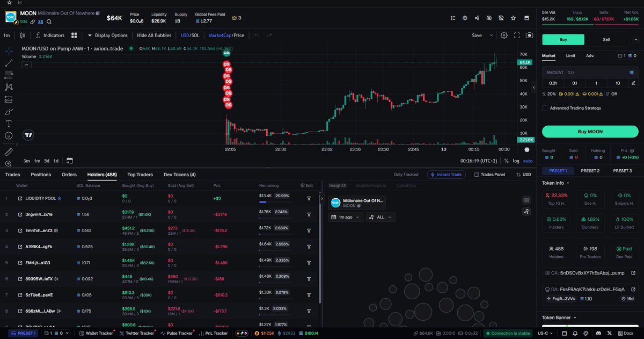Open chart layout grid templates
Image resolution: width=644 pixels, height=339 pixels.
tap(74, 35)
